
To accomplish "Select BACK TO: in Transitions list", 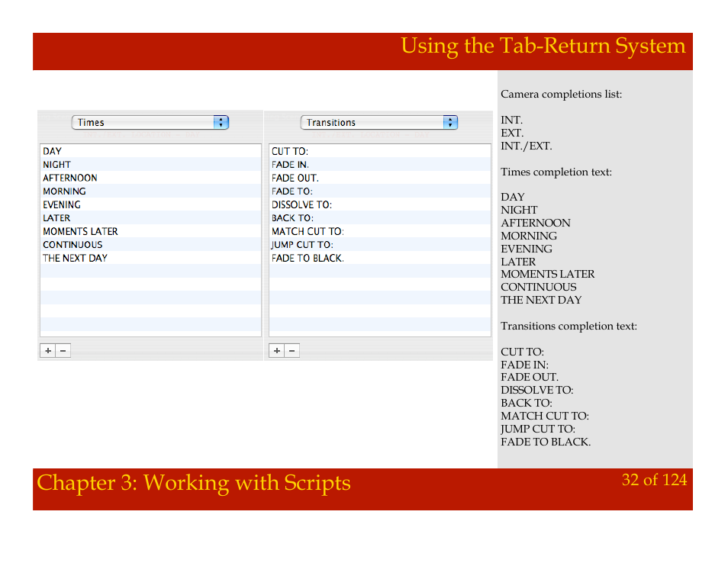I will [x=380, y=218].
